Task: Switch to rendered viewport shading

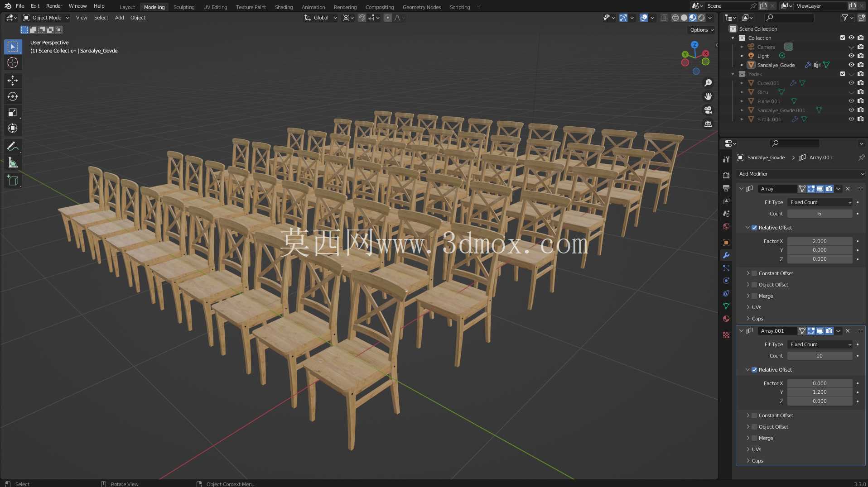Action: [x=701, y=18]
